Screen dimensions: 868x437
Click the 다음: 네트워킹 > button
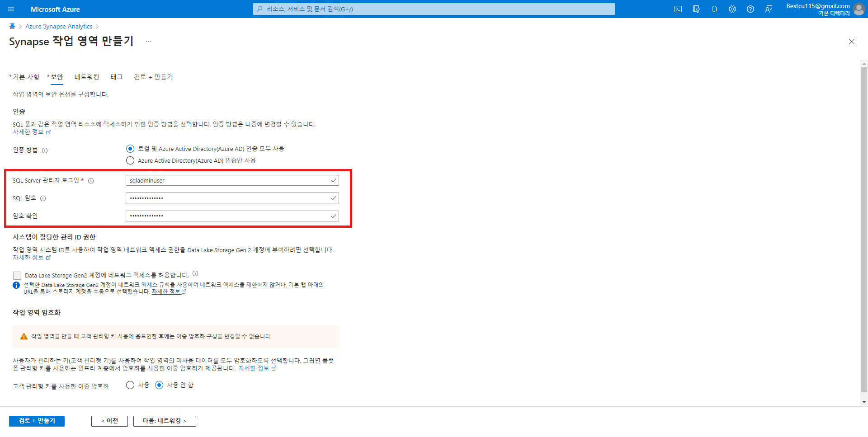pos(165,421)
